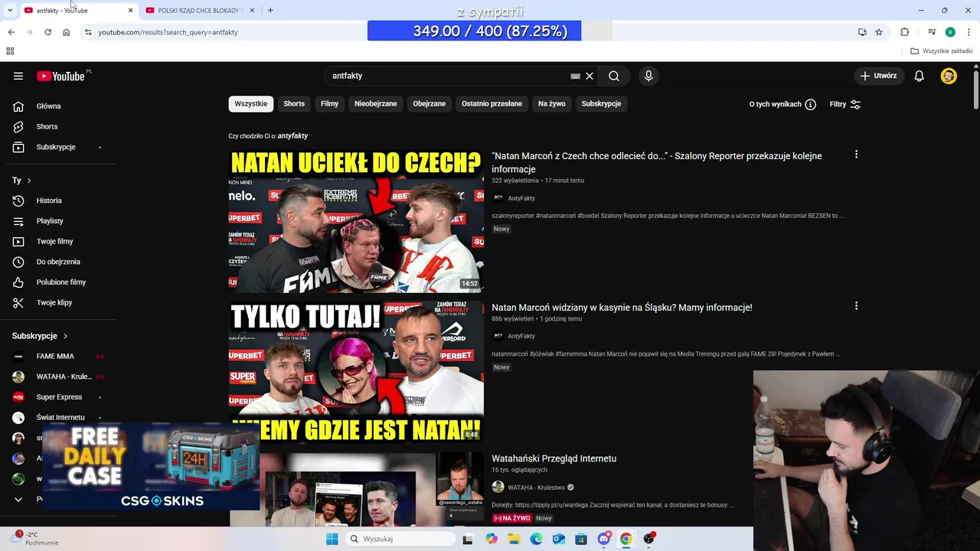The height and width of the screenshot is (551, 980).
Task: Select the Shorts filter chip
Action: click(294, 103)
